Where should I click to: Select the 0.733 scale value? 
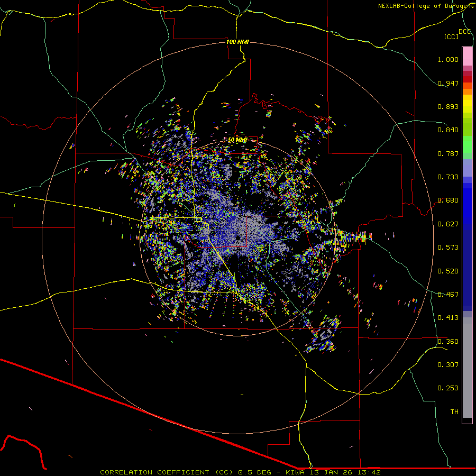coord(448,177)
